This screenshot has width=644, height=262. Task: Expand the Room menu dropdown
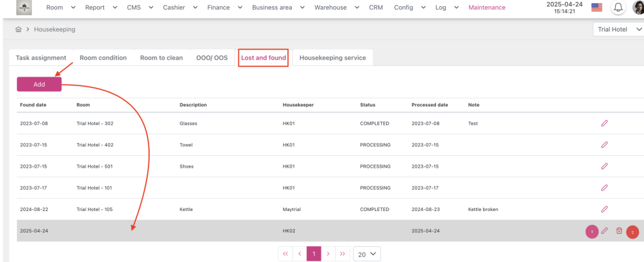point(60,8)
